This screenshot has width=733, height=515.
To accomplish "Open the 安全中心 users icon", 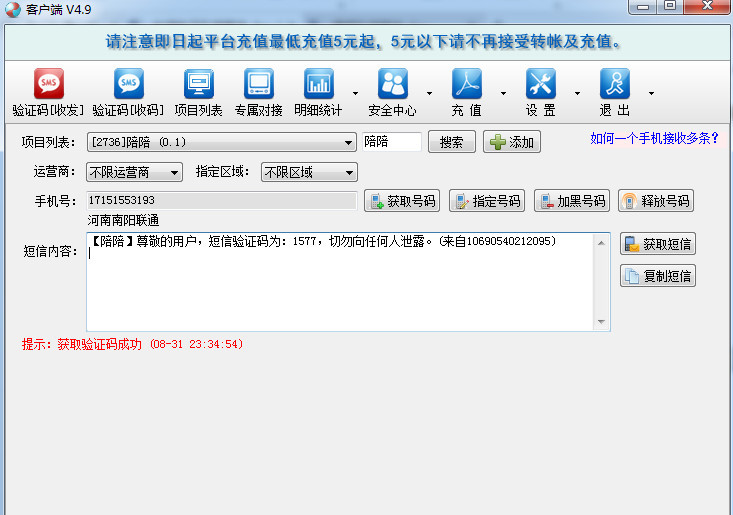I will [393, 84].
